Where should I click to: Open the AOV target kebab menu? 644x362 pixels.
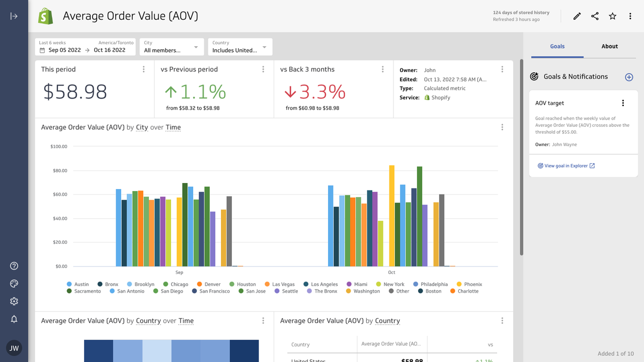623,103
